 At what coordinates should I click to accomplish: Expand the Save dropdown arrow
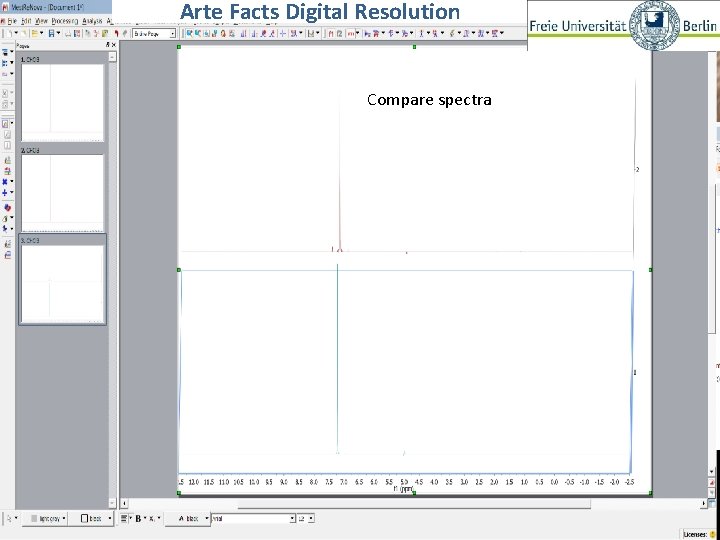[x=58, y=34]
